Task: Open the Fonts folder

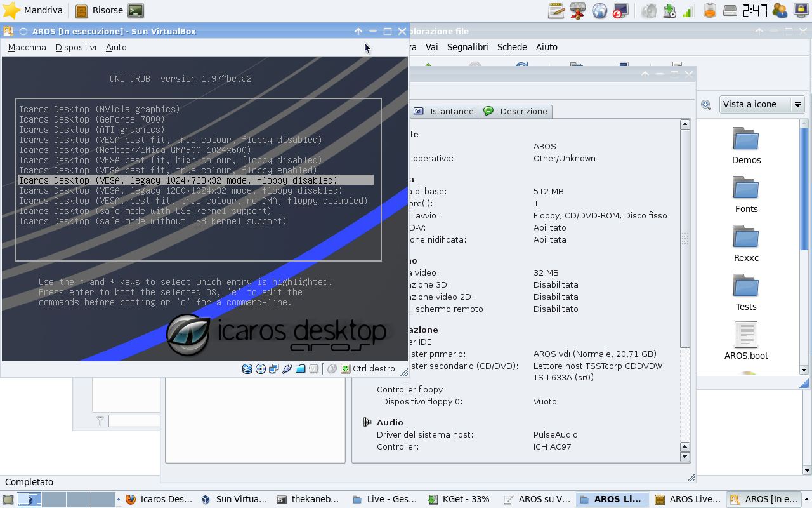Action: tap(746, 195)
